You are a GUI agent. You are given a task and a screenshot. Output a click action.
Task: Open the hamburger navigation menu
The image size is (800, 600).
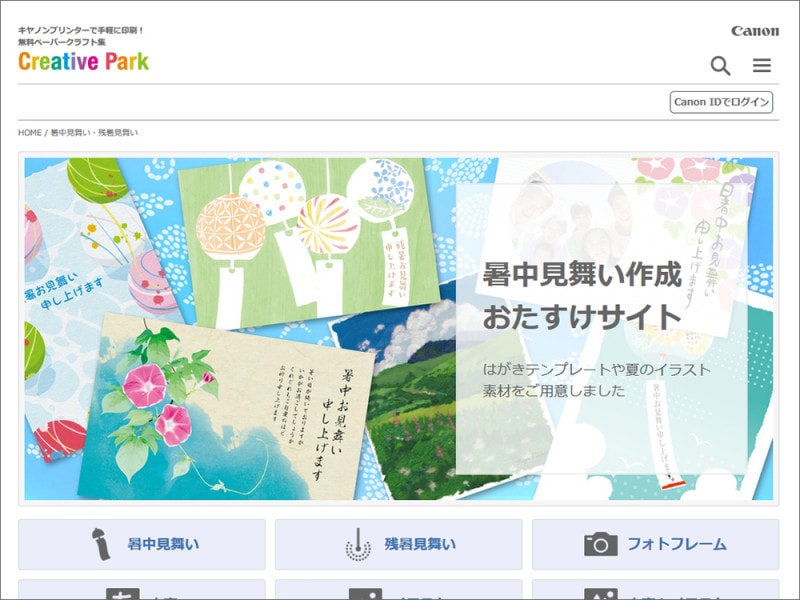coord(762,66)
